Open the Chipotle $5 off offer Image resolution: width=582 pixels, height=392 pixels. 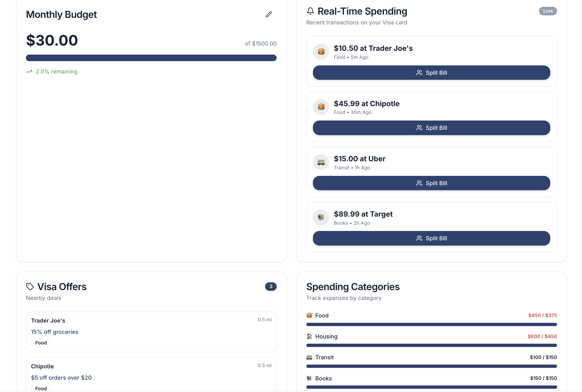pyautogui.click(x=151, y=375)
